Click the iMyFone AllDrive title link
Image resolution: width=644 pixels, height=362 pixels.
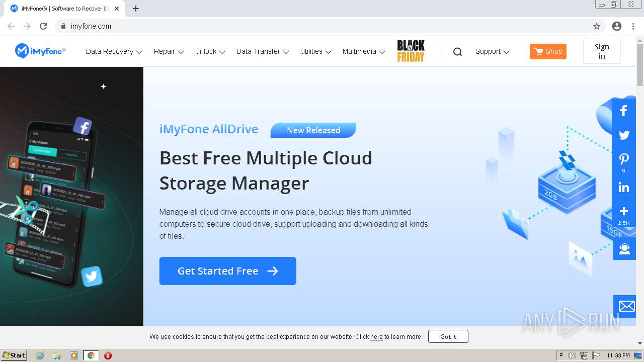(209, 129)
